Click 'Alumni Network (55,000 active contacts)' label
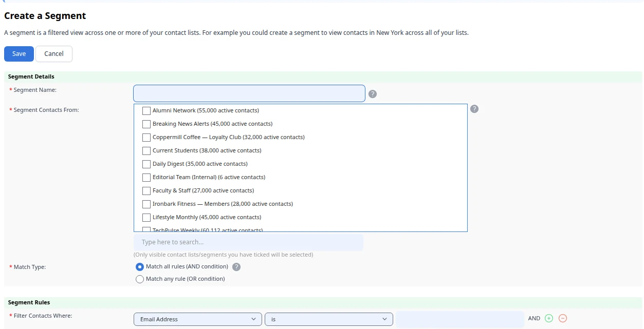This screenshot has width=644, height=329. pyautogui.click(x=206, y=111)
